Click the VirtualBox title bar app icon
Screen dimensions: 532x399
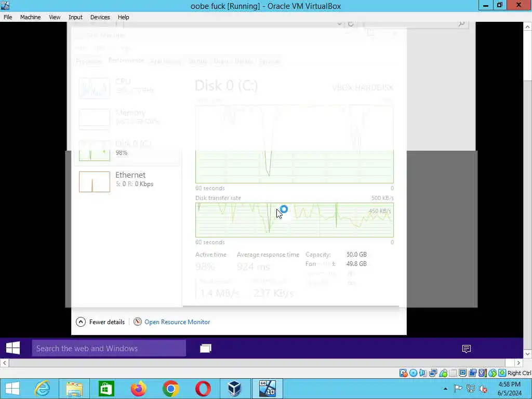pyautogui.click(x=5, y=5)
